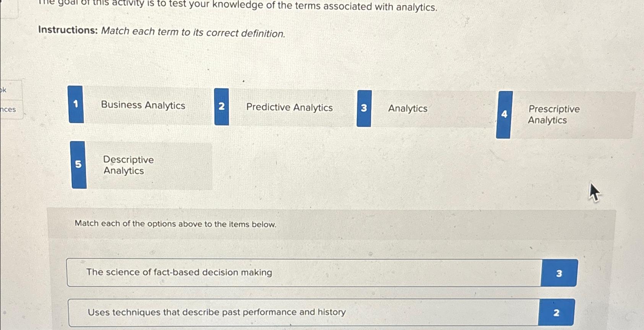Click the past performance and history definition row
This screenshot has height=330, width=644.
coord(268,312)
